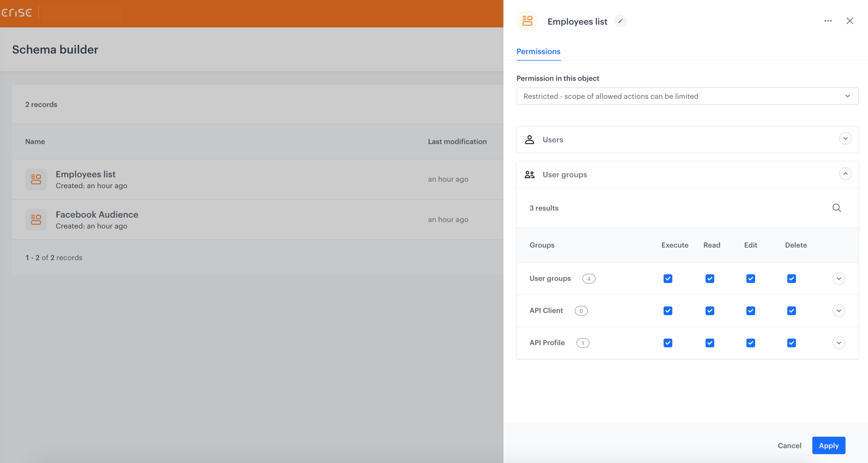
Task: Open the Permission in this object dropdown
Action: (687, 96)
